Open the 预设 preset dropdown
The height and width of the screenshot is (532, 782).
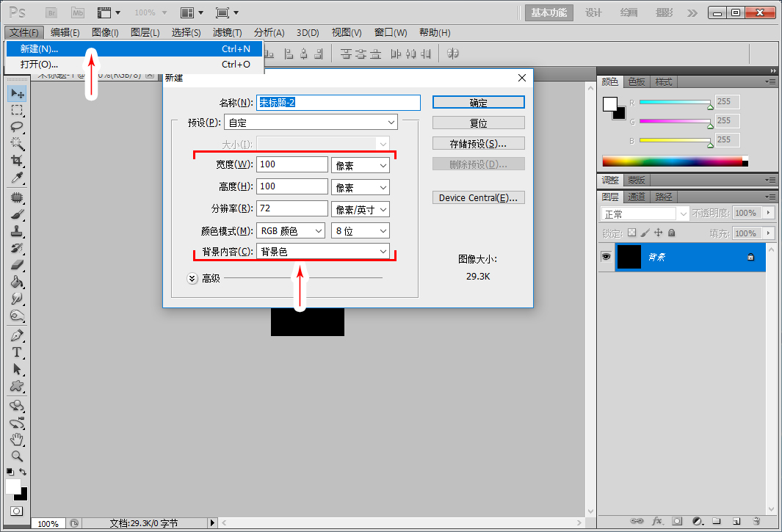(311, 122)
